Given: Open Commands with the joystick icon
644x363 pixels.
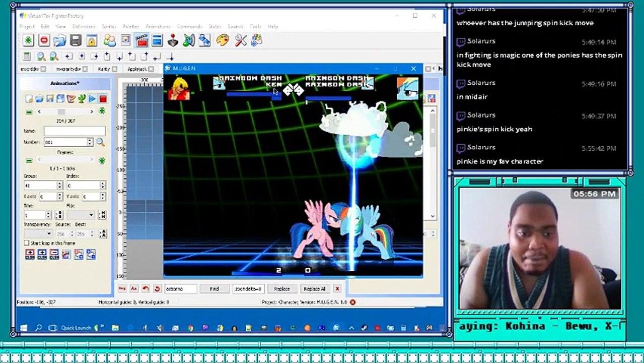Looking at the screenshot, I should [173, 40].
